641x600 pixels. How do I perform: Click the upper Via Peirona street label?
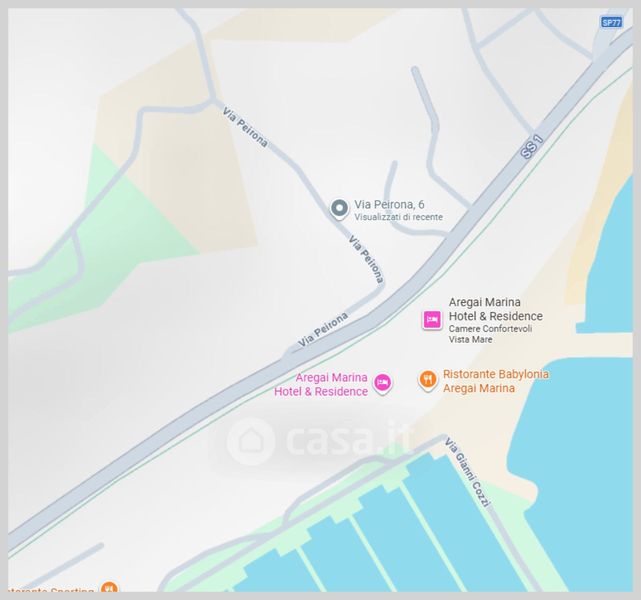tap(245, 127)
